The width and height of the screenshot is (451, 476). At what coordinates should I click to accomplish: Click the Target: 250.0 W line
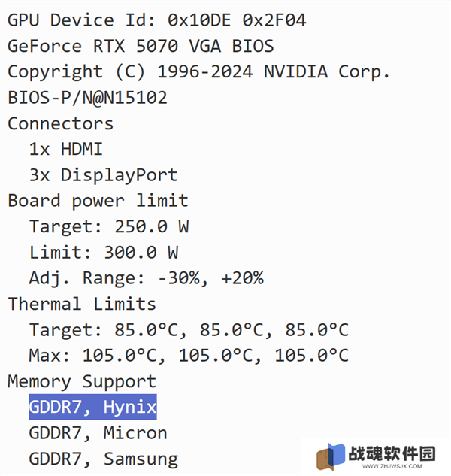pos(109,226)
